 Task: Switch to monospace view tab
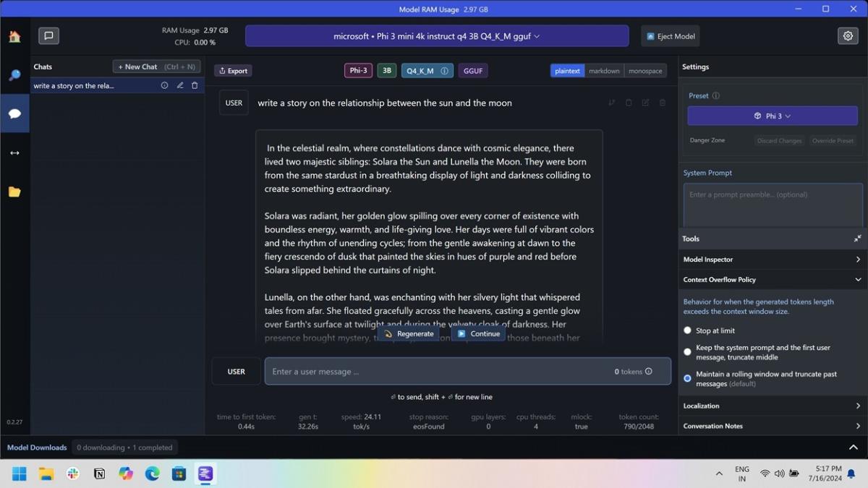(645, 71)
